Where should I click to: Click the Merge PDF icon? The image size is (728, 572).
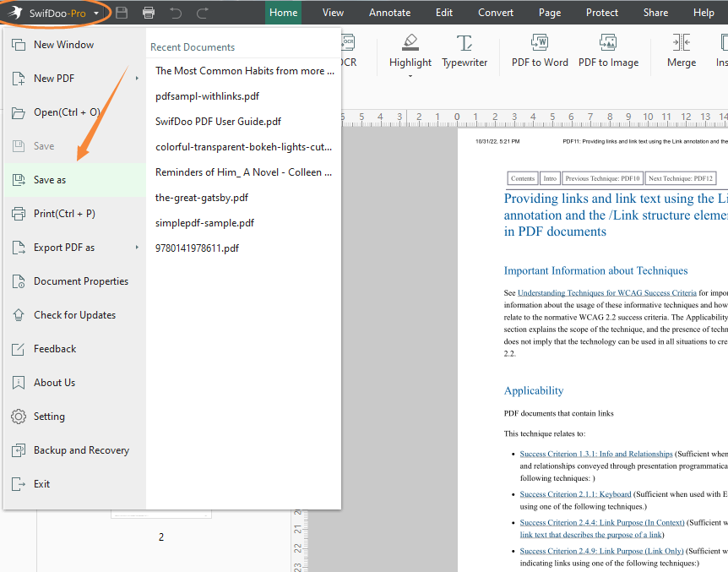click(681, 43)
